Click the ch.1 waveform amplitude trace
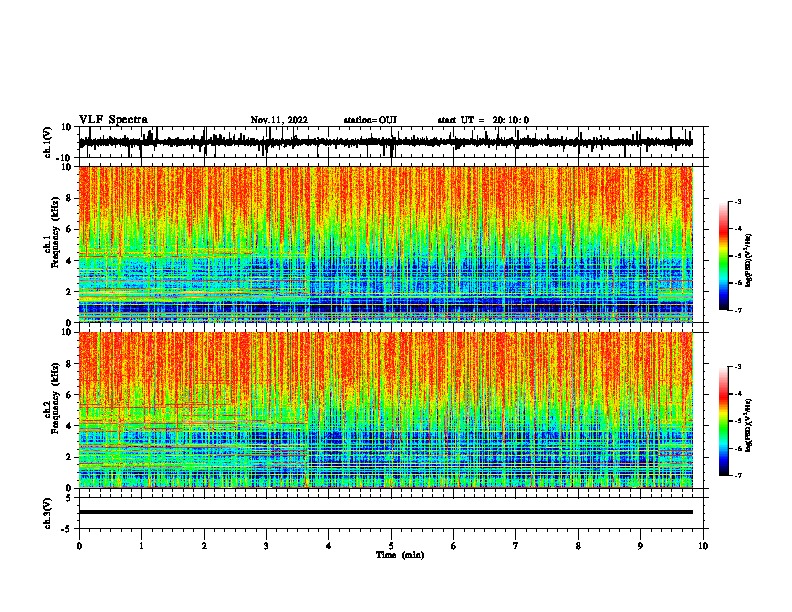 (x=385, y=142)
